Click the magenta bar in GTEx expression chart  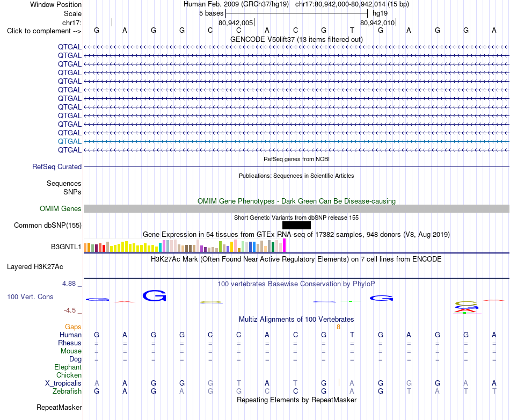pyautogui.click(x=285, y=245)
